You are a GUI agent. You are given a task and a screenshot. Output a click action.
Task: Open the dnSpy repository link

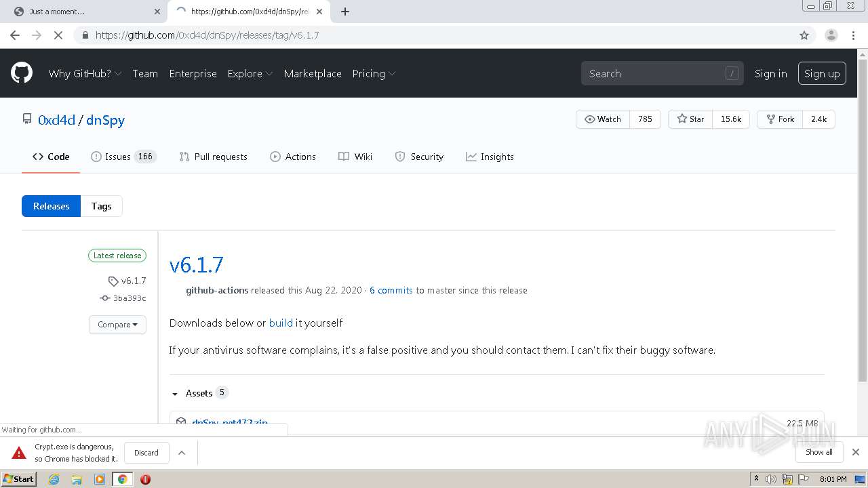[105, 120]
